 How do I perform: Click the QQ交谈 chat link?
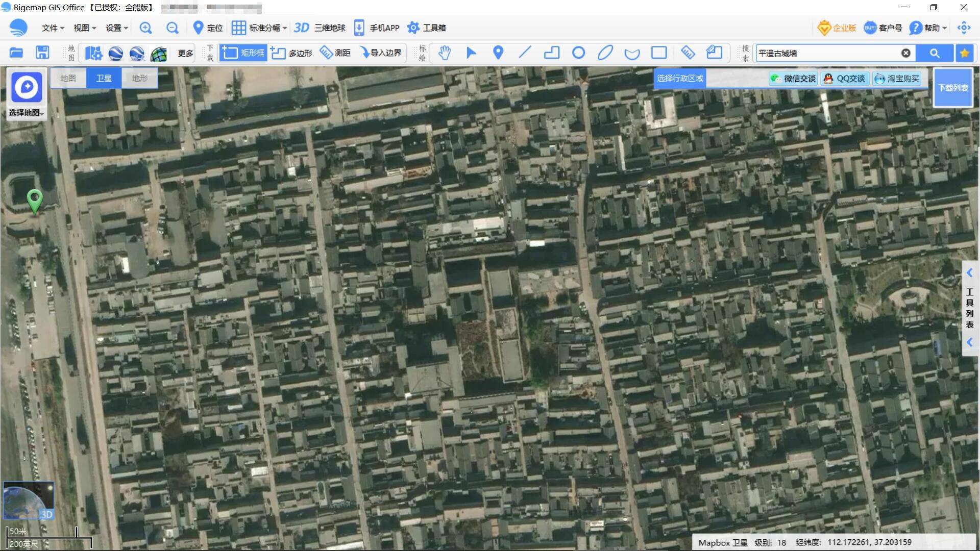pos(845,79)
